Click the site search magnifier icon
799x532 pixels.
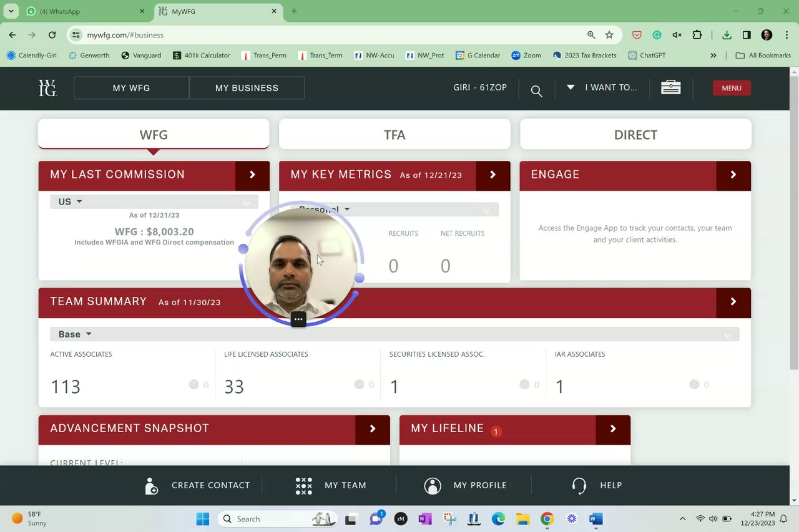point(536,91)
